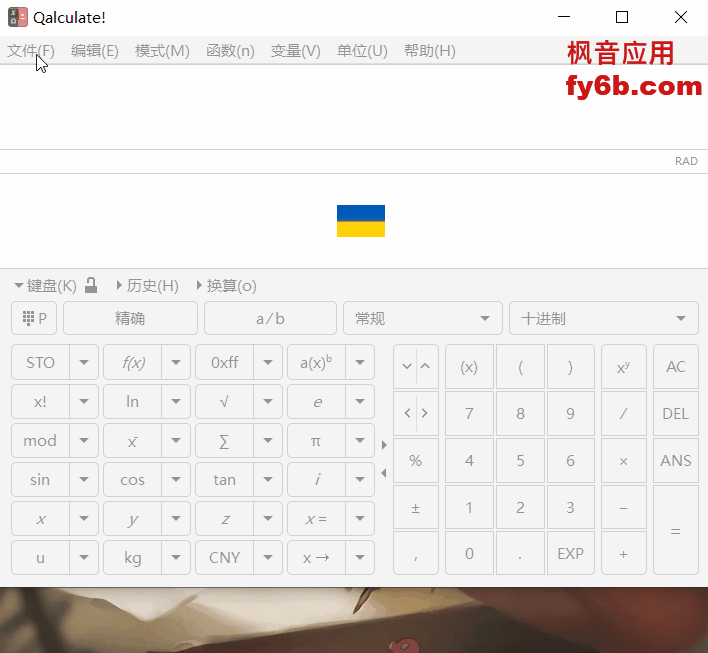Click the % percent button

[415, 460]
